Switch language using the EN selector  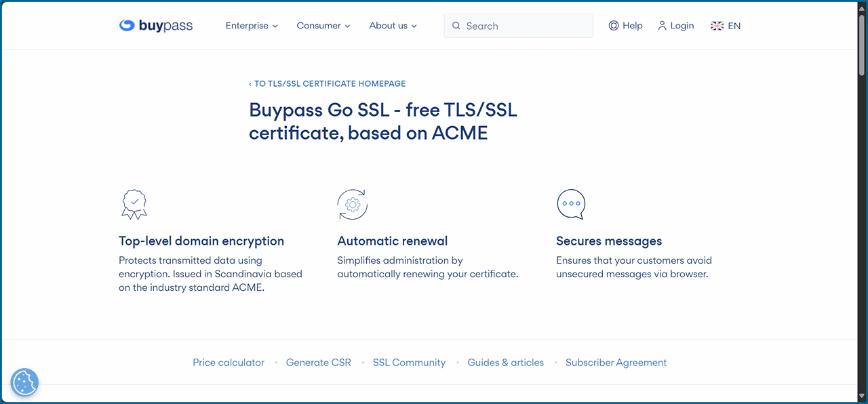(734, 26)
